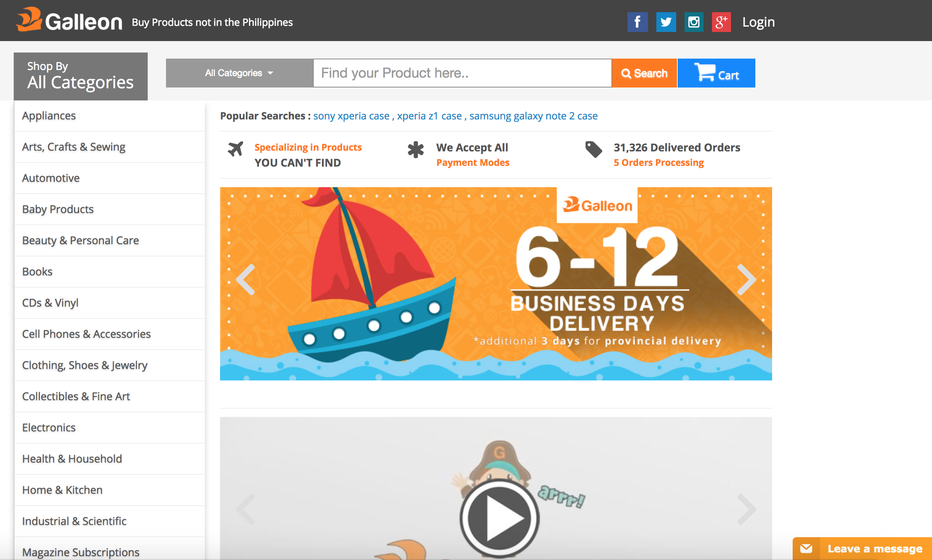Image resolution: width=932 pixels, height=560 pixels.
Task: Search for samsung galaxy note 2 case
Action: click(533, 116)
